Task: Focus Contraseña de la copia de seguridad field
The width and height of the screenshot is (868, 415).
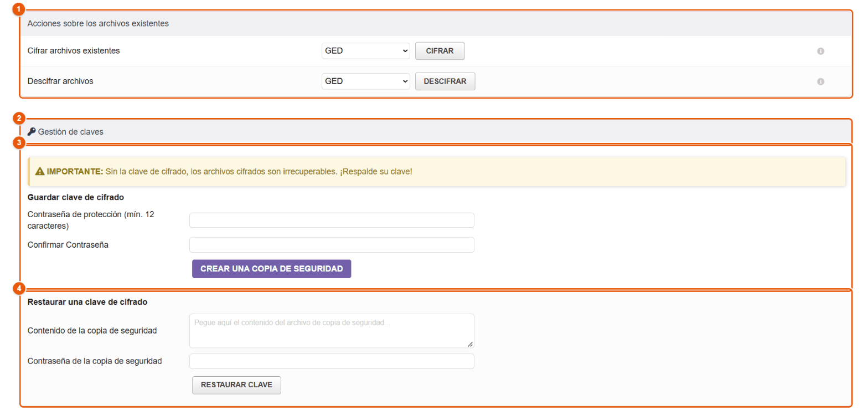Action: point(332,361)
